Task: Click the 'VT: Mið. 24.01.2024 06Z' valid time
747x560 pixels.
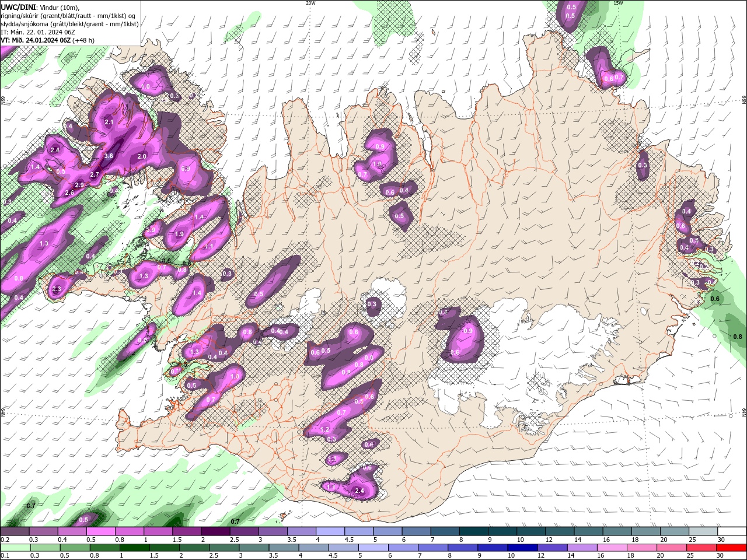Action: 36,40
